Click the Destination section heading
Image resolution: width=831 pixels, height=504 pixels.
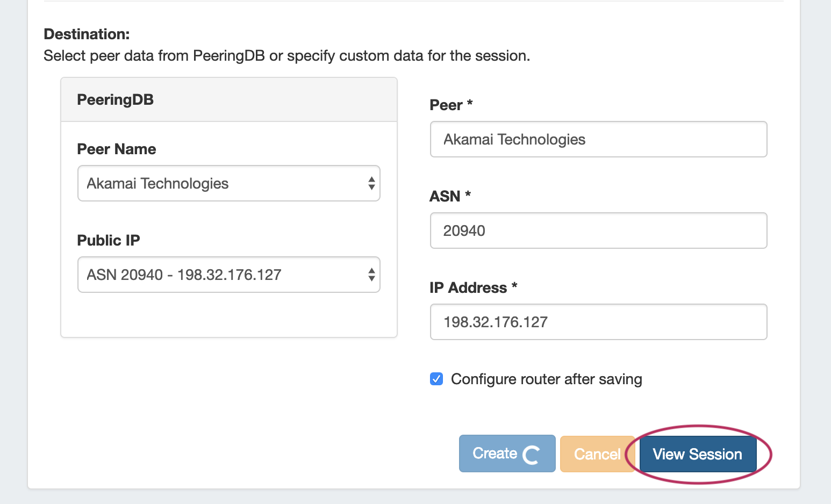tap(87, 34)
